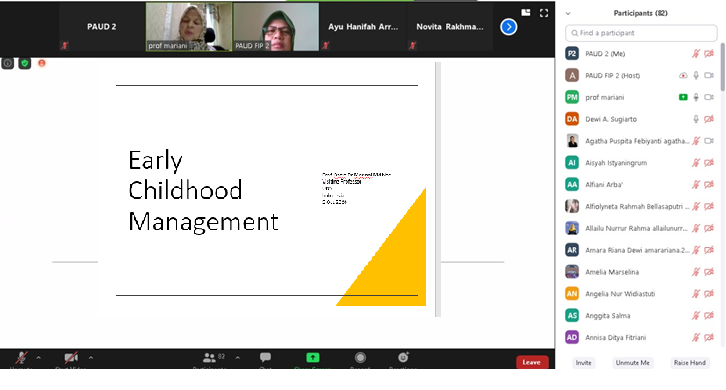The width and height of the screenshot is (726, 390).
Task: Open video options arrow beside camera
Action: click(91, 358)
